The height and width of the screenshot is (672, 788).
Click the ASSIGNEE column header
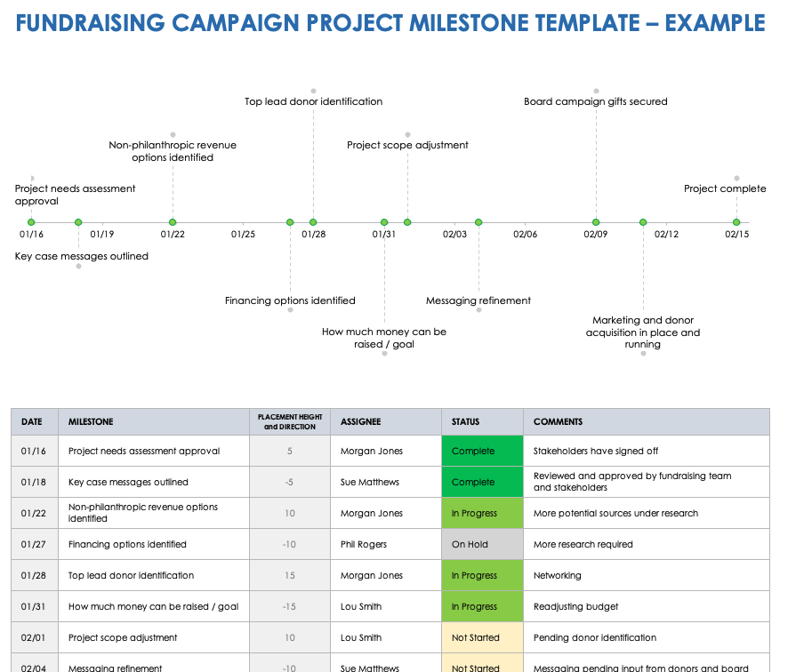click(360, 422)
